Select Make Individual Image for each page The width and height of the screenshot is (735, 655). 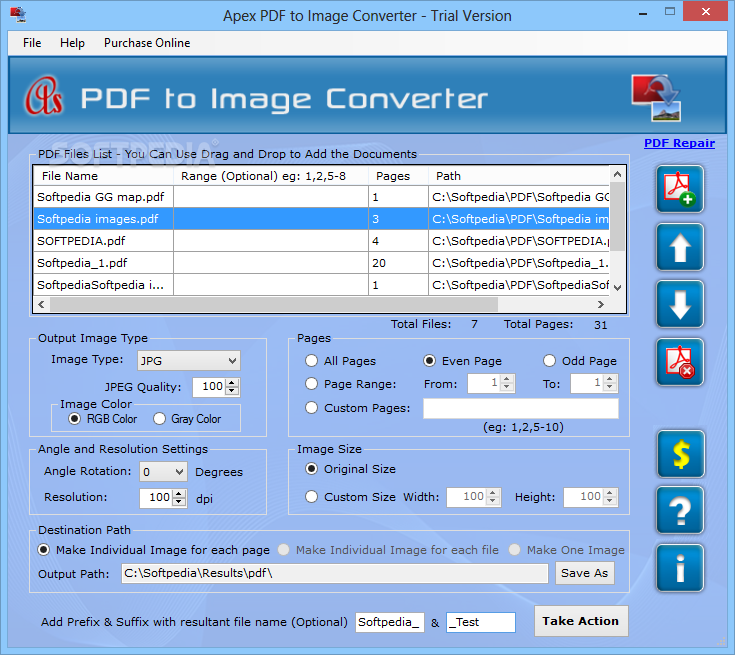tap(44, 550)
